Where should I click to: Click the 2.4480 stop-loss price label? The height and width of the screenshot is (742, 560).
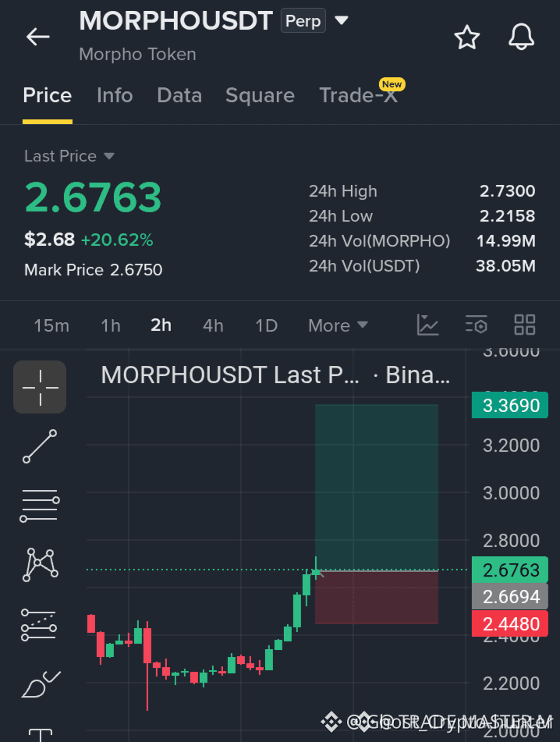click(x=510, y=623)
